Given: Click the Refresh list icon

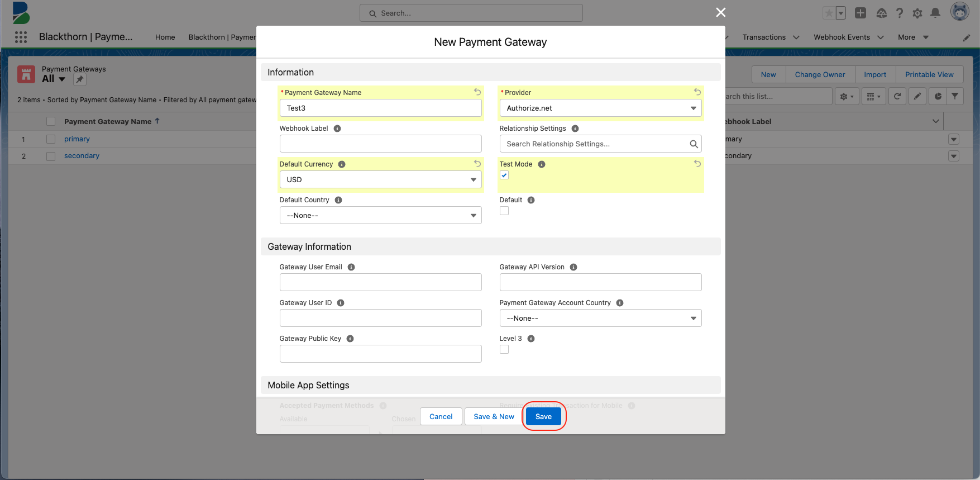Looking at the screenshot, I should click(897, 97).
